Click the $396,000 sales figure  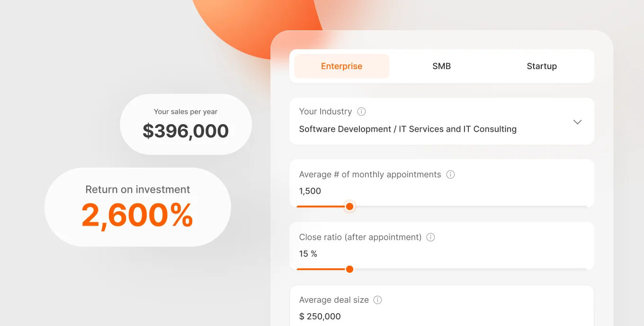click(x=186, y=131)
